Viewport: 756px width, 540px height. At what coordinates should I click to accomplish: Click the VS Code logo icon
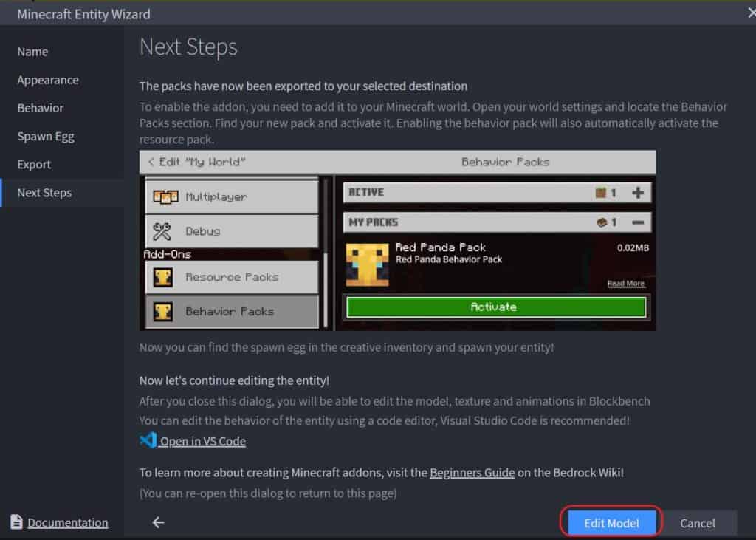pyautogui.click(x=148, y=440)
